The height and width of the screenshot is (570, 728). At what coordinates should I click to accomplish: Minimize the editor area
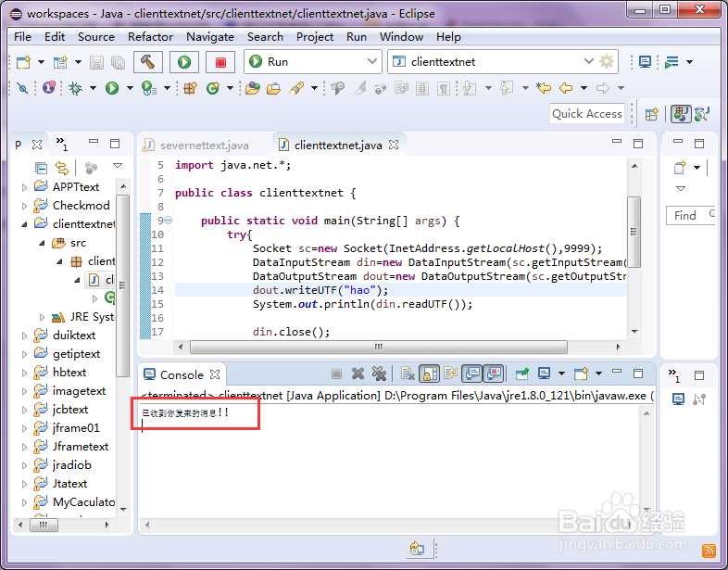coord(617,141)
